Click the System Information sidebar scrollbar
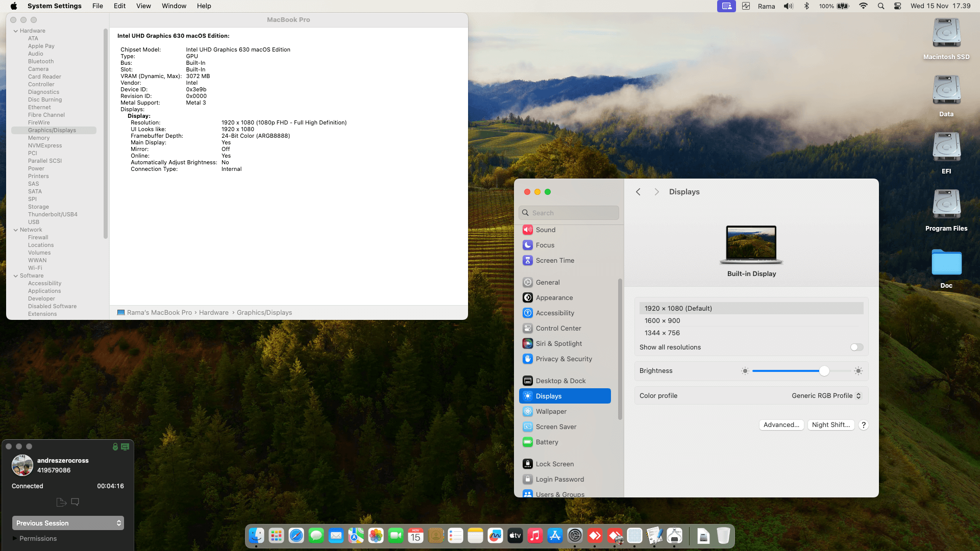The image size is (980, 551). tap(106, 134)
